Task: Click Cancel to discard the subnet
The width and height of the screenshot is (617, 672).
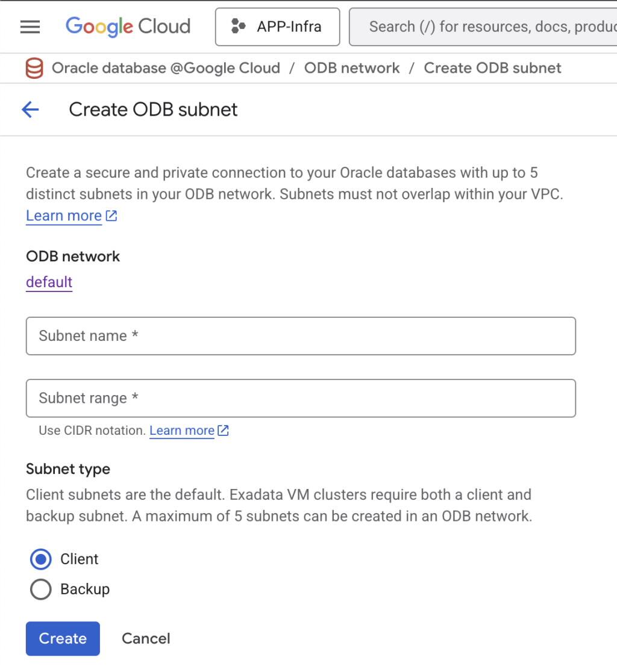Action: 146,638
